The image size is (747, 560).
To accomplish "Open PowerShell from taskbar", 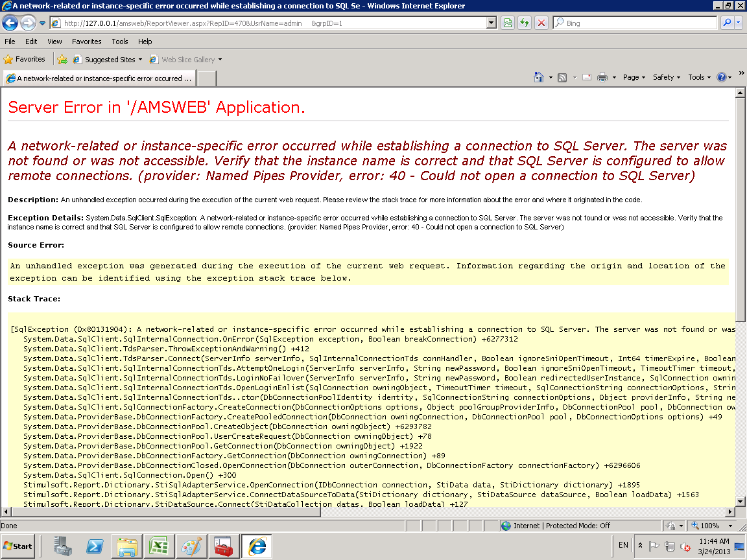I will click(x=95, y=546).
